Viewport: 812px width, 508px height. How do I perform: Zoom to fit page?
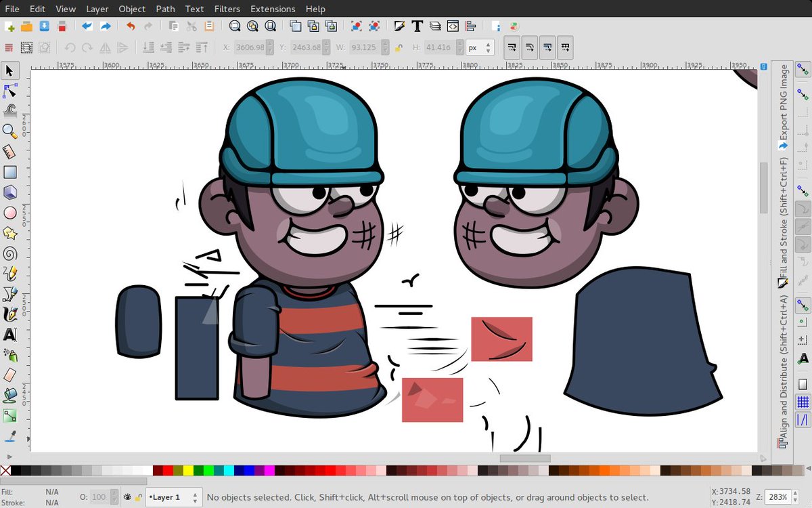[x=270, y=26]
